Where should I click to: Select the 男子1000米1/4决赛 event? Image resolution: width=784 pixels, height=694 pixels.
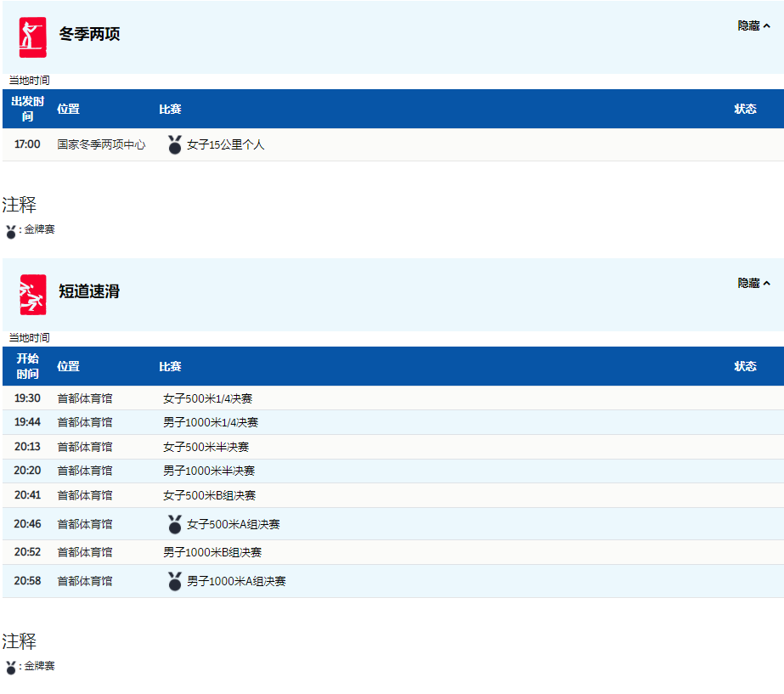click(x=211, y=422)
